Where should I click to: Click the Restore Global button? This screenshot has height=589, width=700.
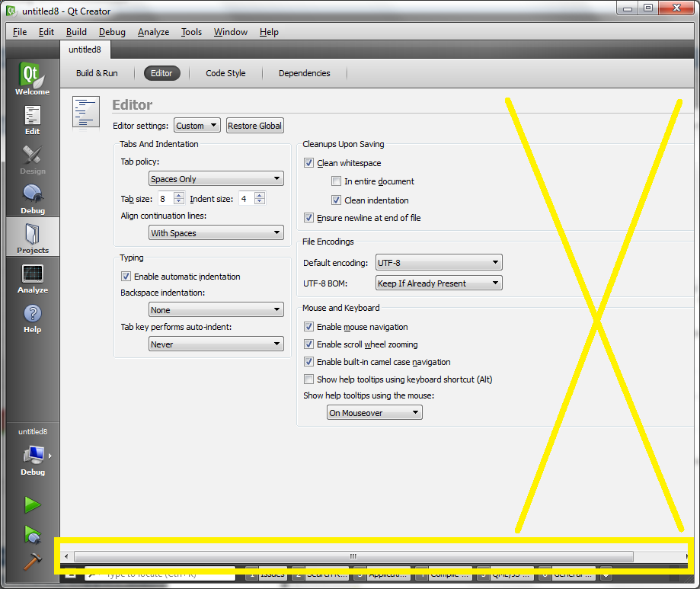[255, 126]
